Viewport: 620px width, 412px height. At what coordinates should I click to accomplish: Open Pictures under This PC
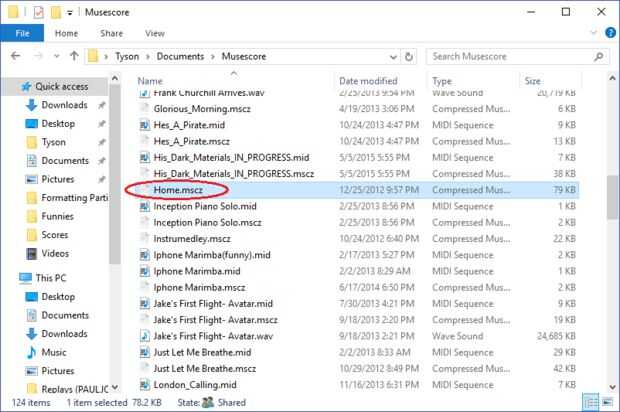[58, 371]
